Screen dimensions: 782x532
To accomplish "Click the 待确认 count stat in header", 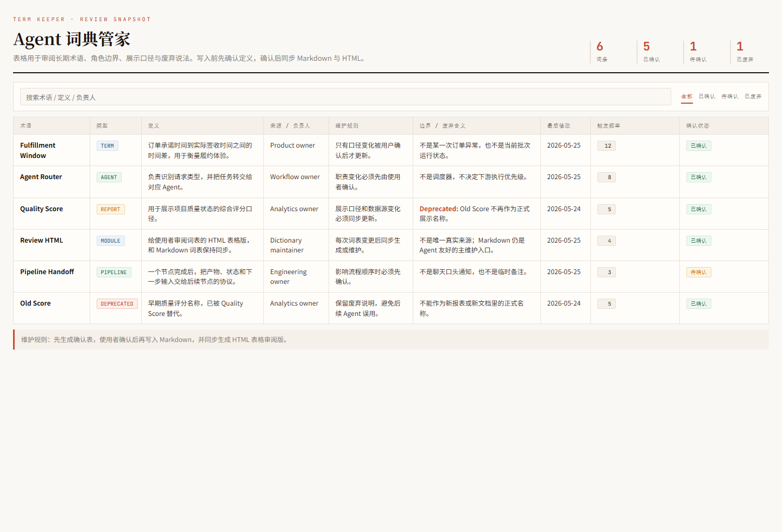I will click(703, 52).
